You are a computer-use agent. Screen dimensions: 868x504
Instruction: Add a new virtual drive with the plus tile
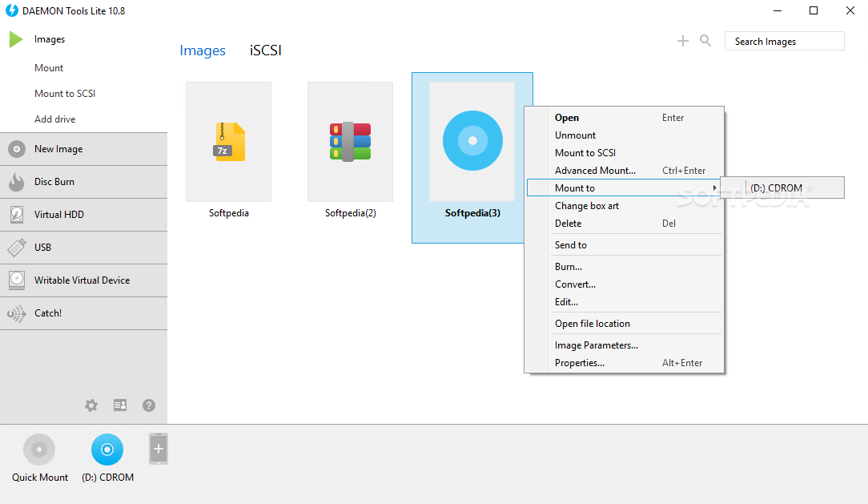tap(158, 449)
